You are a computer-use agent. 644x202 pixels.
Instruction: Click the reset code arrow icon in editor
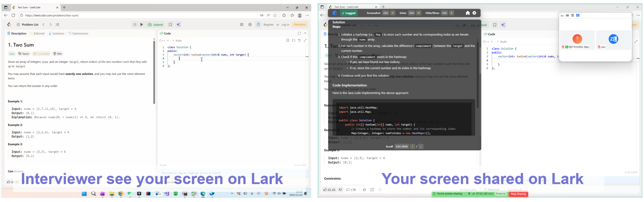(299, 41)
